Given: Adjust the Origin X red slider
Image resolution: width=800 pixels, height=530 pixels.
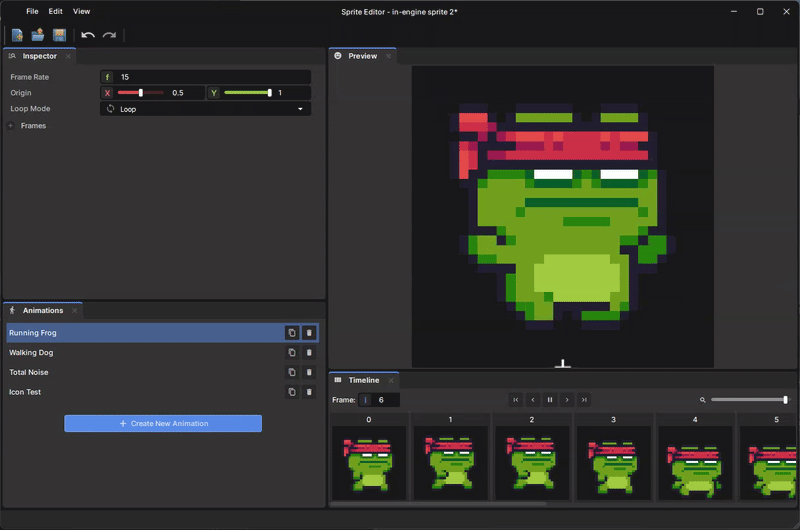Looking at the screenshot, I should pos(140,93).
